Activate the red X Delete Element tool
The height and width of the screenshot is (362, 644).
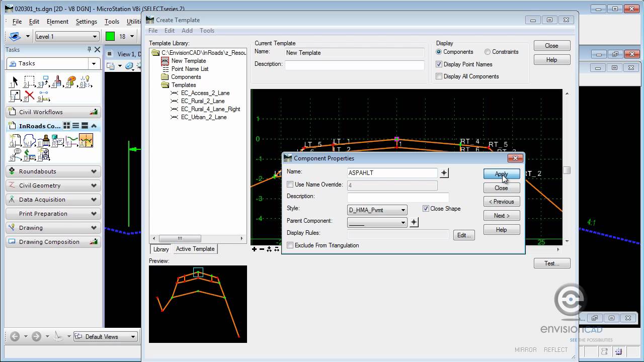(29, 96)
